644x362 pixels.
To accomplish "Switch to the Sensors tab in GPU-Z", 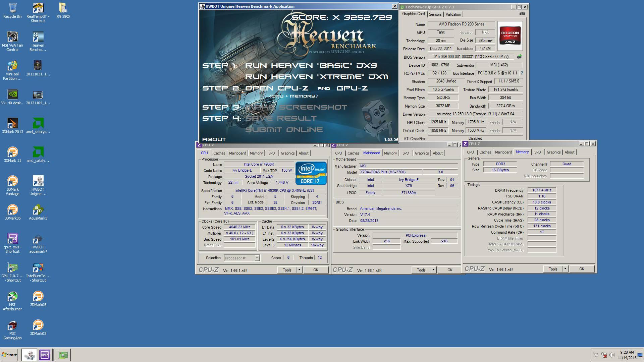I will pos(435,14).
